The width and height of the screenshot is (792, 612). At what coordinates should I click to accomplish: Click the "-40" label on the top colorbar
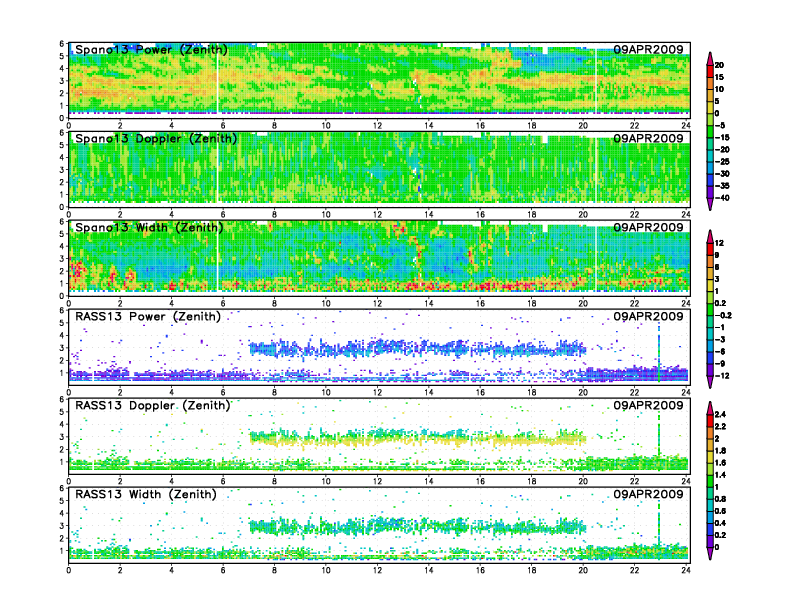click(722, 198)
